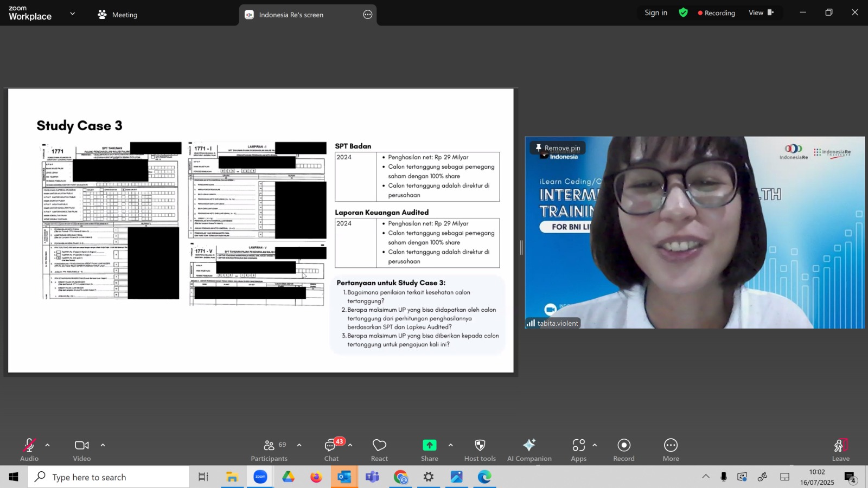868x488 pixels.
Task: Open the Apps icon
Action: [579, 445]
